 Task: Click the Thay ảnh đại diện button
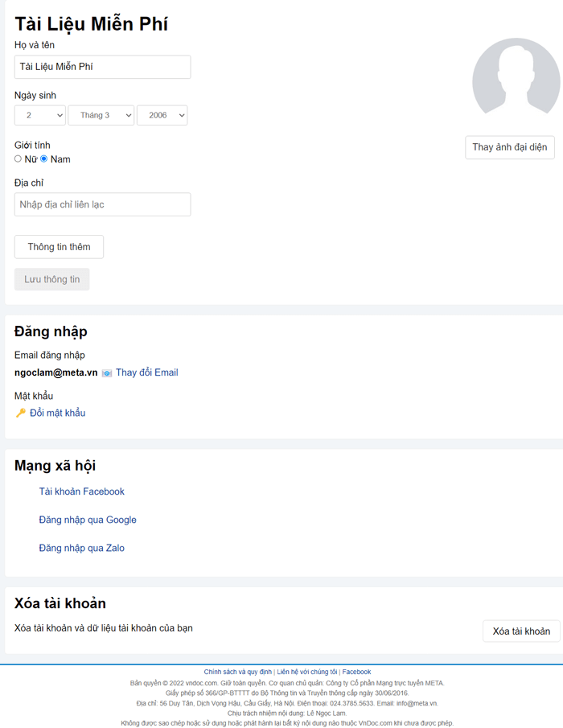point(509,147)
